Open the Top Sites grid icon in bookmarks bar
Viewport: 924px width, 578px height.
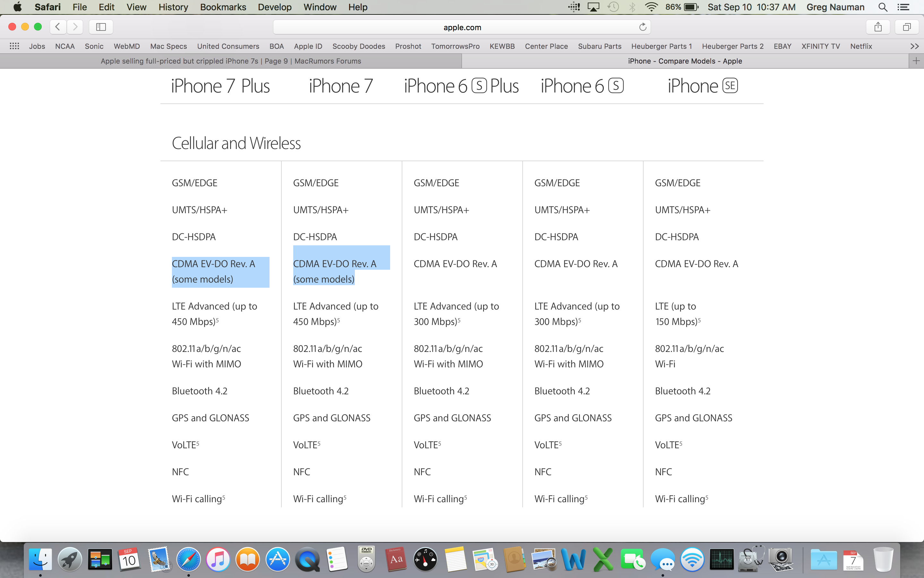pyautogui.click(x=14, y=46)
